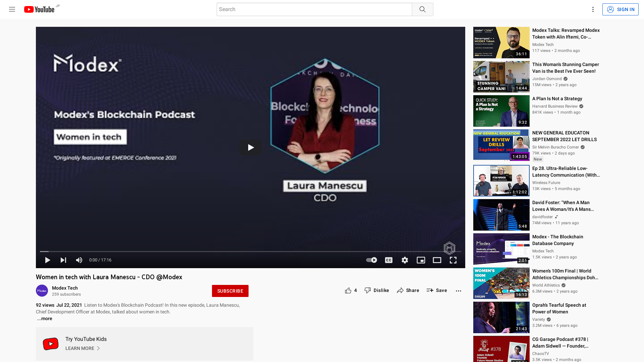Click the Modex watermark in player
Screen dimensions: 644x362
(449, 248)
